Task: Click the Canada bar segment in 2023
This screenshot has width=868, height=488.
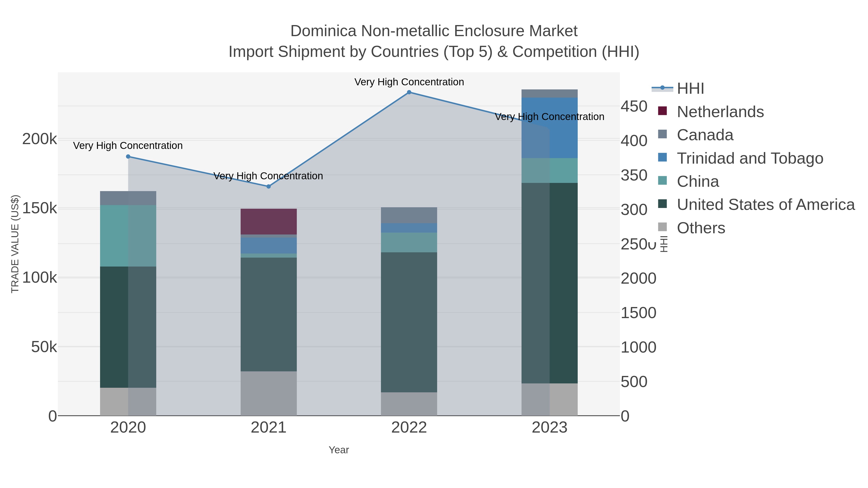Action: pyautogui.click(x=549, y=94)
